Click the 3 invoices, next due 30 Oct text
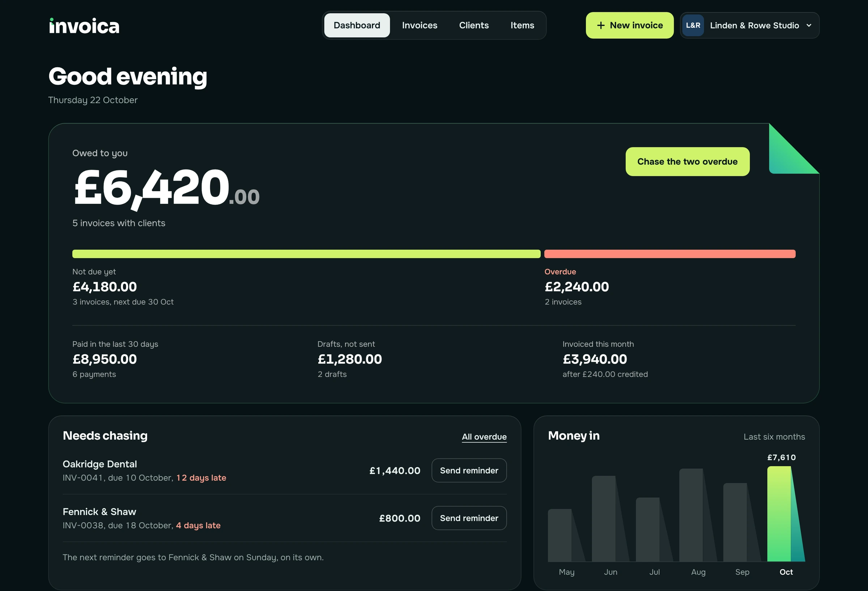 (x=123, y=302)
